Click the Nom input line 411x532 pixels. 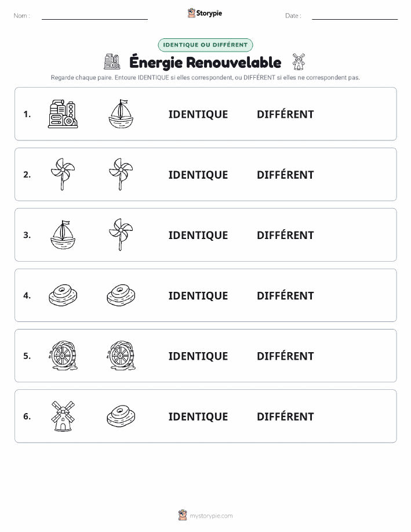[x=94, y=16]
